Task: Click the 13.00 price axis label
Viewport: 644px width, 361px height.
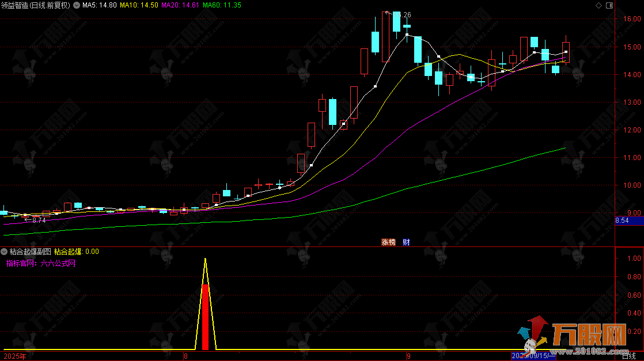Action: (x=632, y=102)
